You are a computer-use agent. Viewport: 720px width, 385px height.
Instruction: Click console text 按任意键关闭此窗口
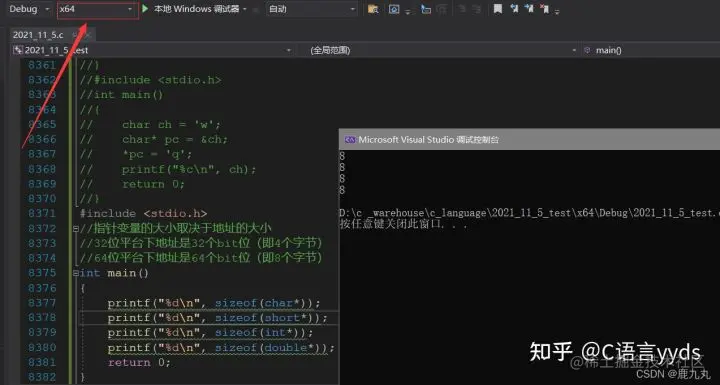click(403, 225)
